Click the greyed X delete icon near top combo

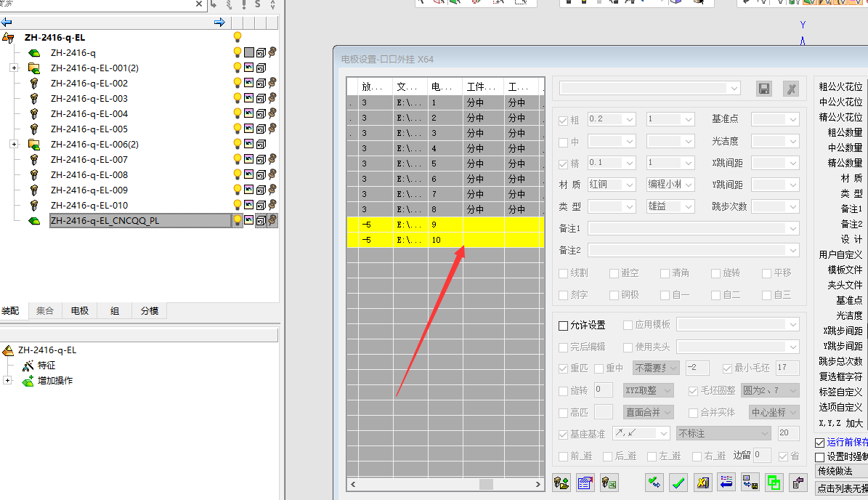pyautogui.click(x=792, y=89)
